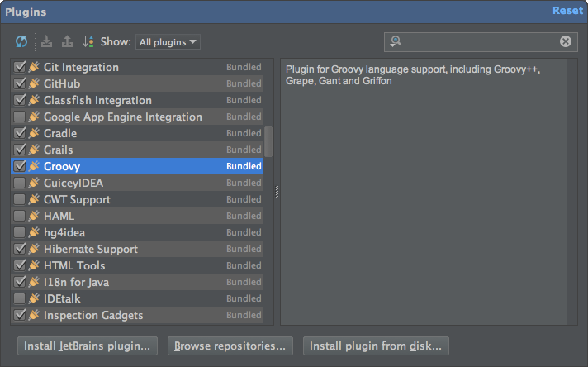Screen dimensions: 588x367
Task: Check the hg4idea plugin checkbox
Action: point(20,232)
